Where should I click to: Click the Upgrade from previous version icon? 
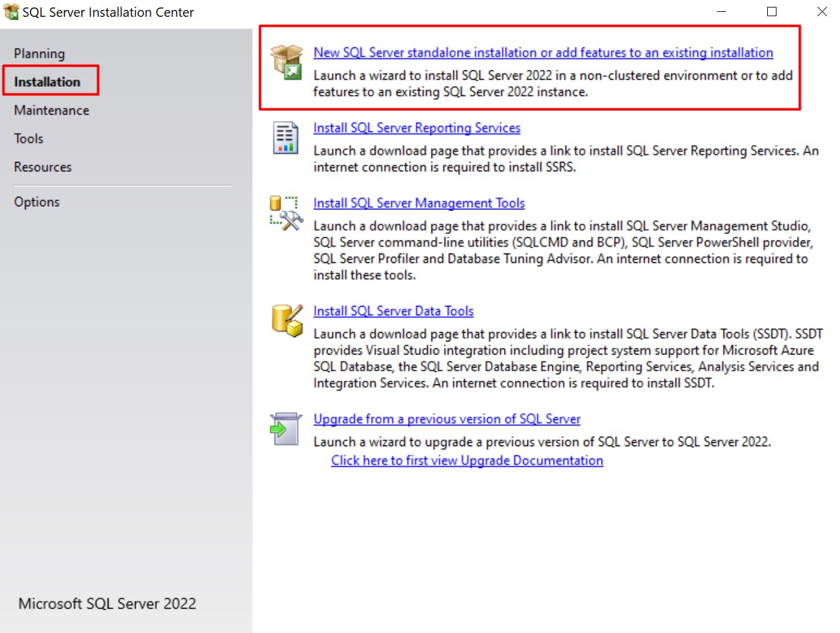tap(286, 429)
